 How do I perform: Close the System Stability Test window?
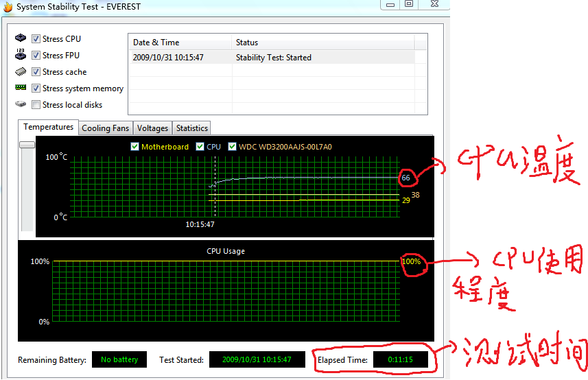434,4
